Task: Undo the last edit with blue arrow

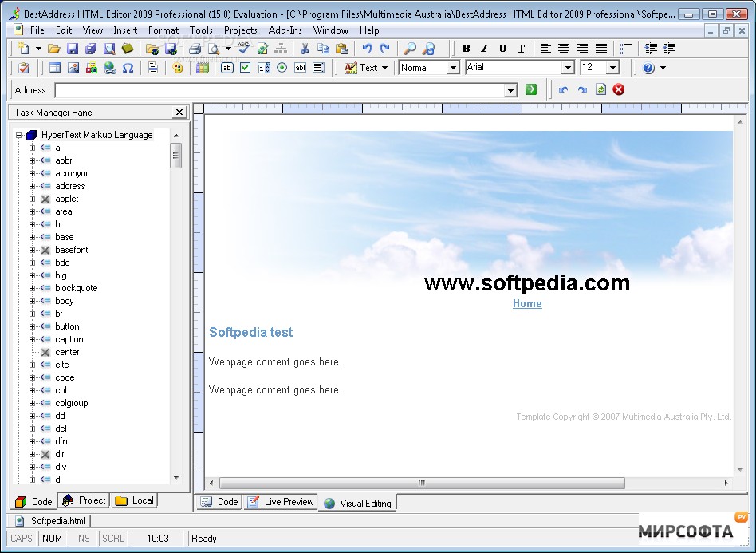Action: [x=368, y=49]
